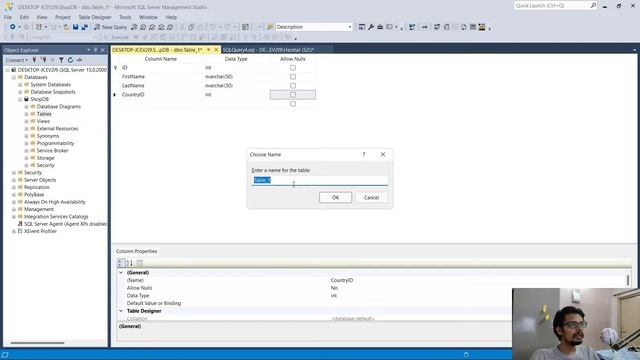
Task: Click the search icon in Quick Launch
Action: pyautogui.click(x=593, y=5)
